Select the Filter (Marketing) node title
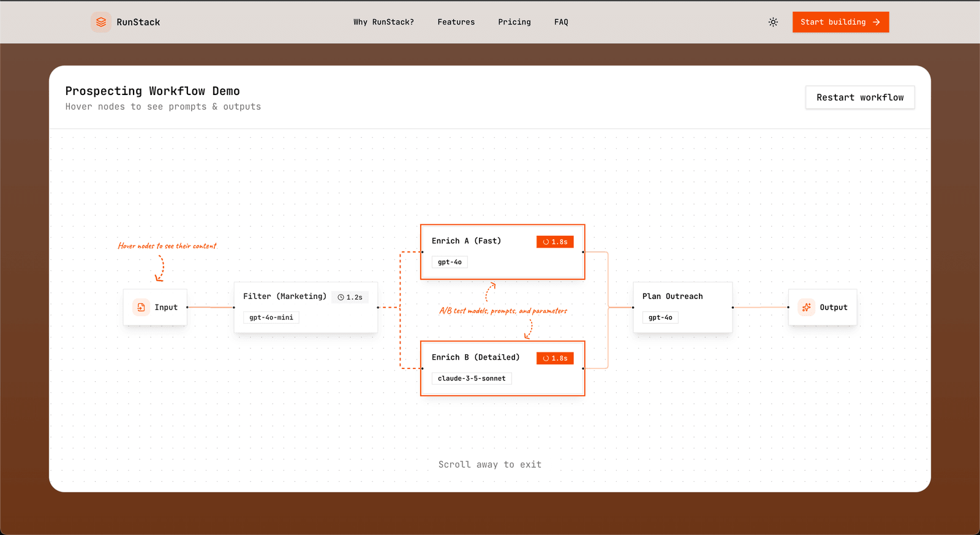980x535 pixels. [285, 296]
